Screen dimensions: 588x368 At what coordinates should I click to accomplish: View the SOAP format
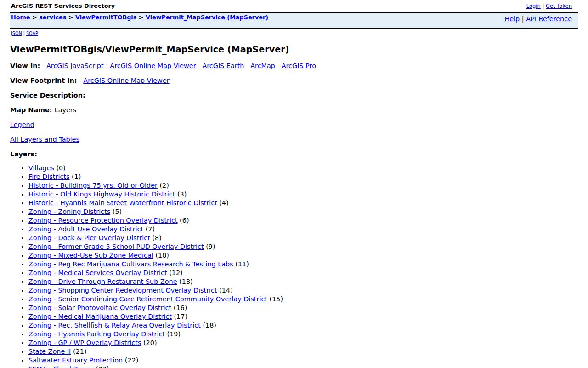pyautogui.click(x=32, y=33)
